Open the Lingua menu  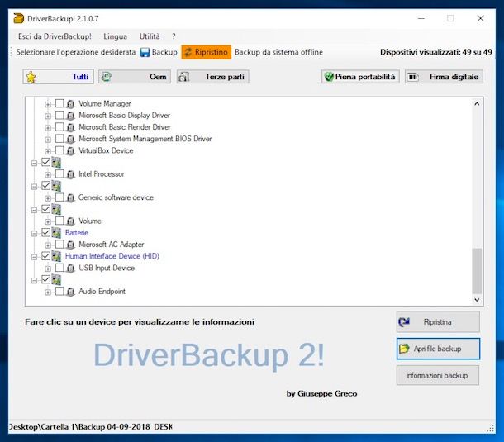115,36
